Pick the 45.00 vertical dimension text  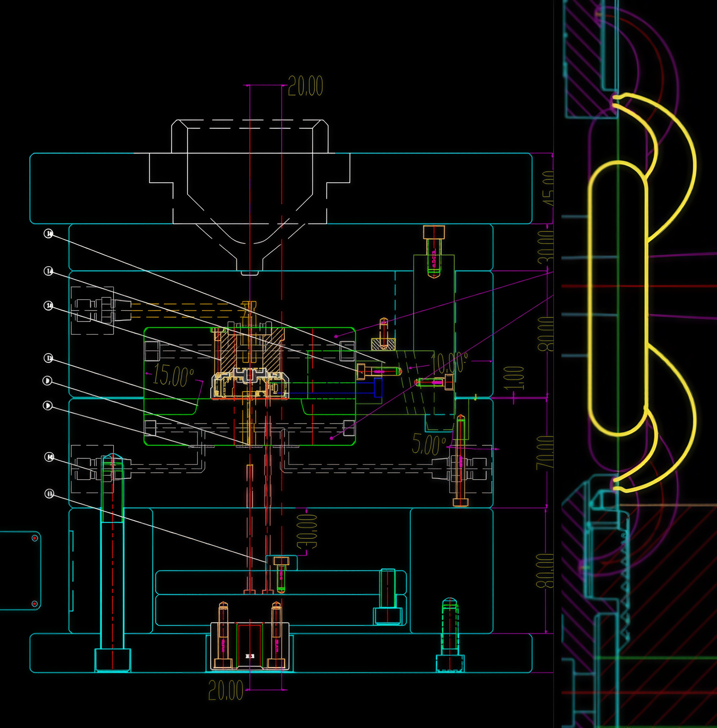point(548,188)
